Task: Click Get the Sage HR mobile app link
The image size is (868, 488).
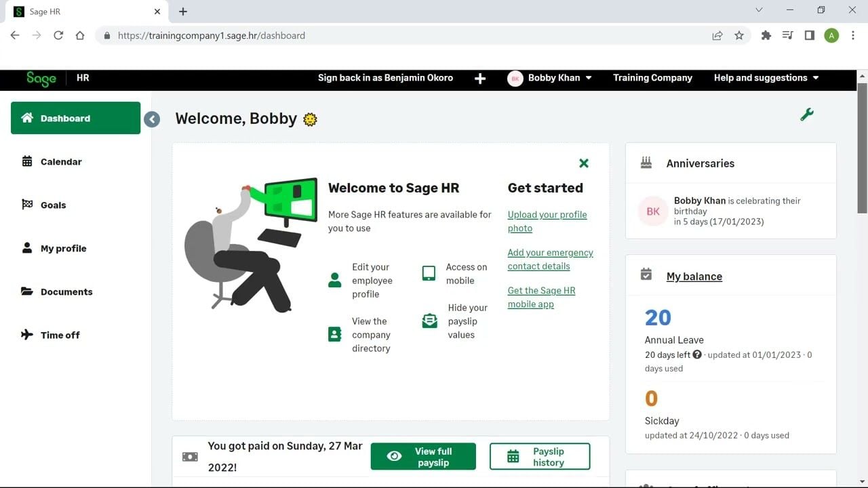Action: pos(541,297)
